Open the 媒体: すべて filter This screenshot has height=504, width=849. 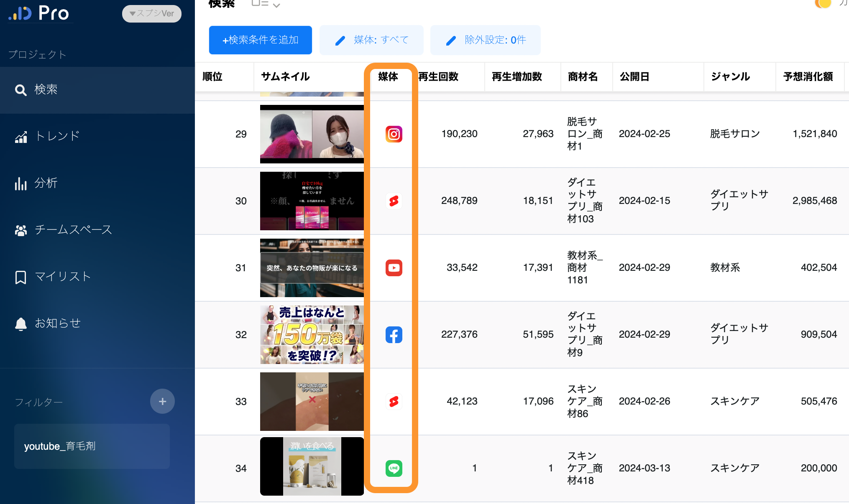click(x=371, y=40)
